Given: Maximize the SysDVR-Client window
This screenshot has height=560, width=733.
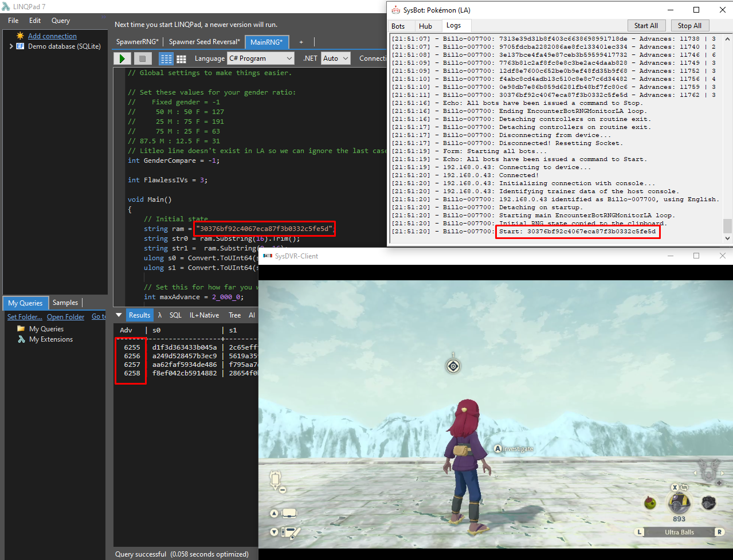Looking at the screenshot, I should pos(696,256).
